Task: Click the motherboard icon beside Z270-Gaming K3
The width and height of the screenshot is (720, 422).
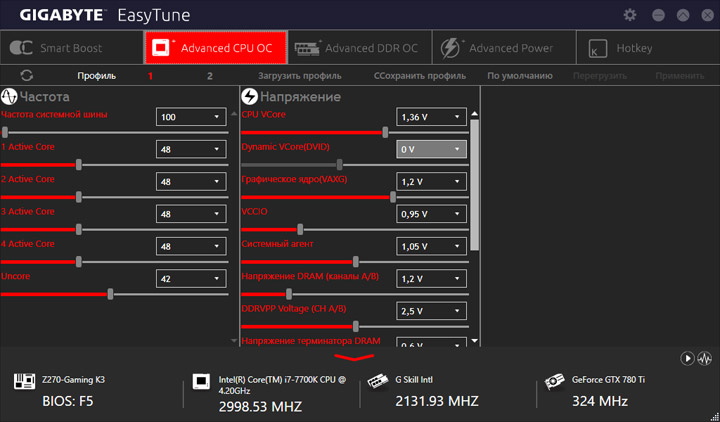Action: (24, 381)
